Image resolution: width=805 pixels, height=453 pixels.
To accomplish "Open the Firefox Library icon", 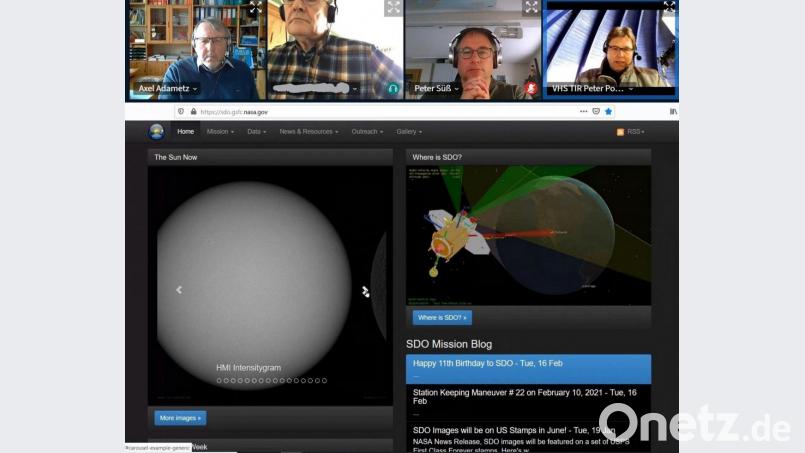I will click(x=673, y=111).
